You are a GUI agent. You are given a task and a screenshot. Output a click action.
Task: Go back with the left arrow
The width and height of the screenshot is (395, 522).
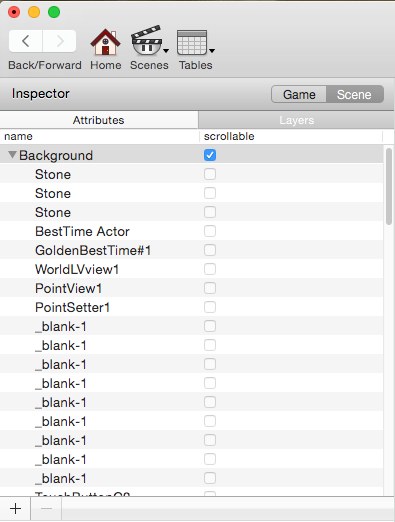pos(26,41)
